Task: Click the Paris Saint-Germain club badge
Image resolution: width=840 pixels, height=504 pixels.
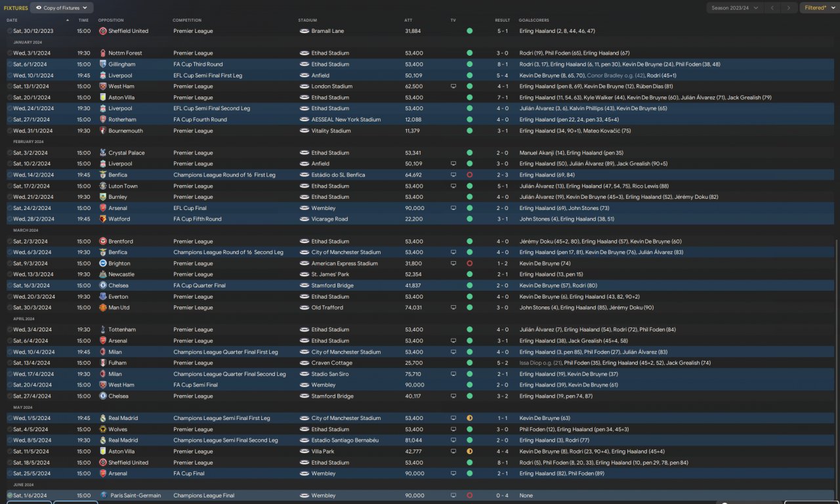Action: [x=103, y=495]
